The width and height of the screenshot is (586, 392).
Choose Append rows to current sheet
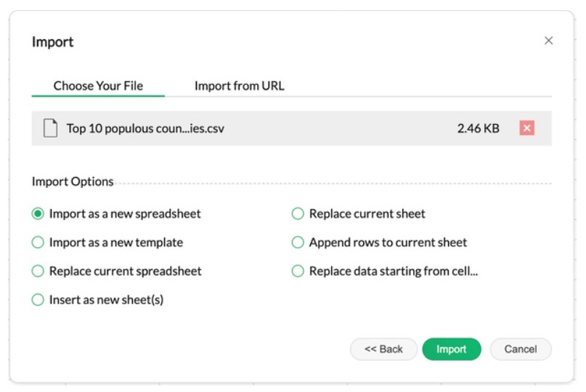[298, 242]
